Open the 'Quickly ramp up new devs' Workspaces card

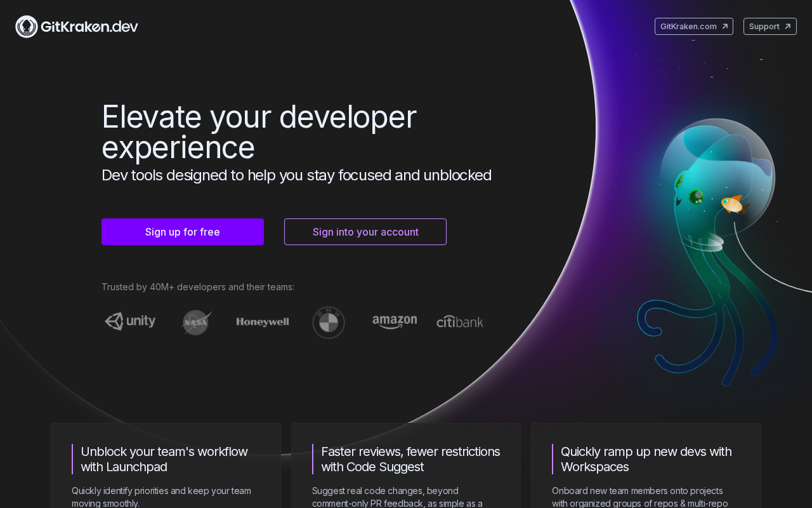tap(646, 465)
